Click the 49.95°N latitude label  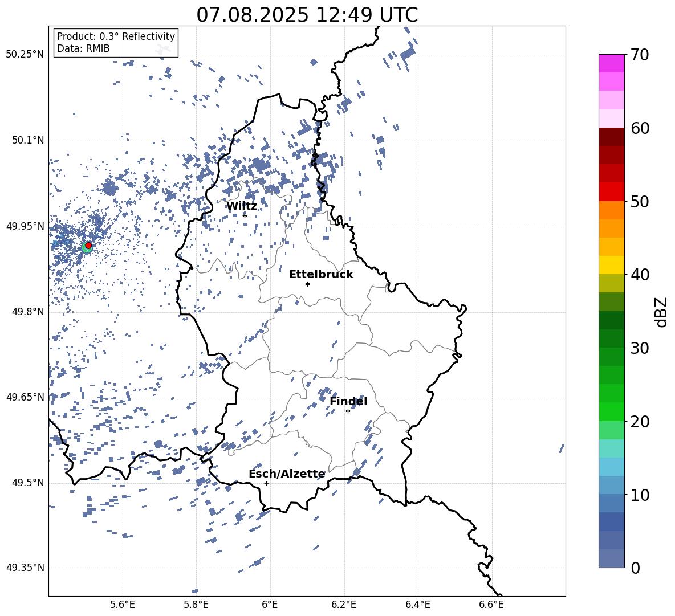click(25, 226)
